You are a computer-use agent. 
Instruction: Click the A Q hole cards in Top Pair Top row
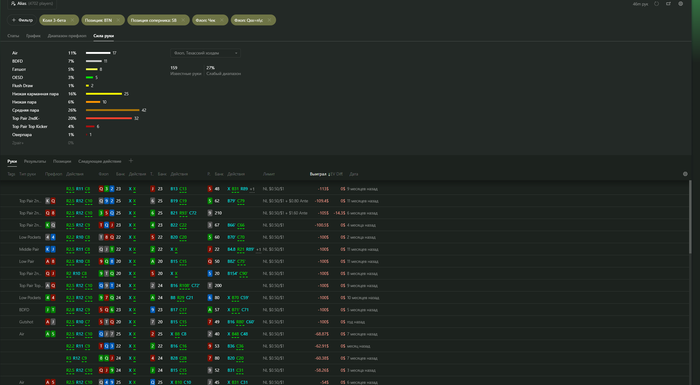click(x=50, y=285)
